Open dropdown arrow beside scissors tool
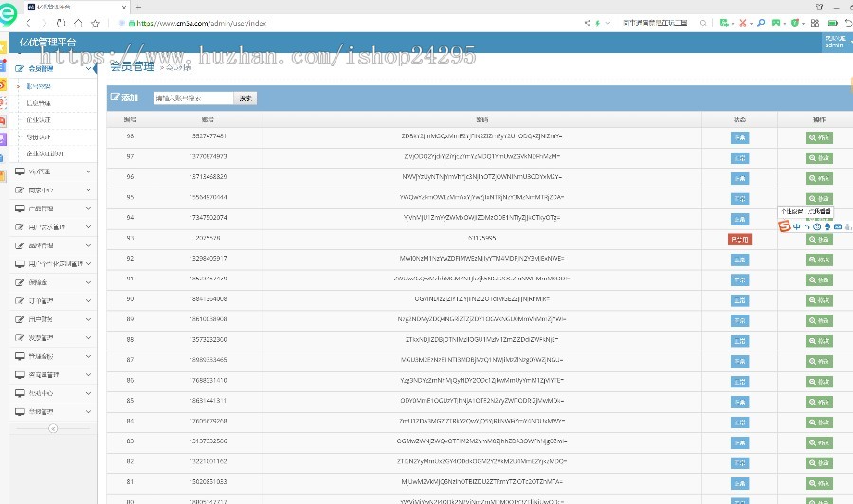The width and height of the screenshot is (853, 504). point(751,24)
